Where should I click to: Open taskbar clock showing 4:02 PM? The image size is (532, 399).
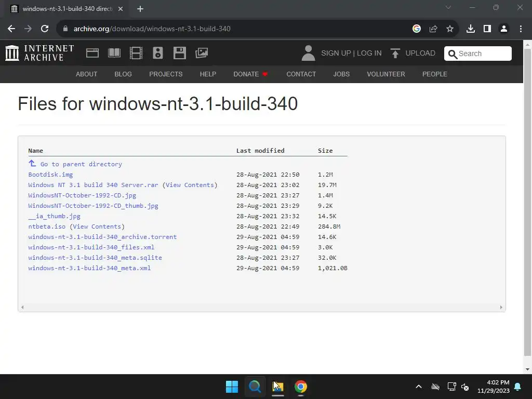click(494, 387)
